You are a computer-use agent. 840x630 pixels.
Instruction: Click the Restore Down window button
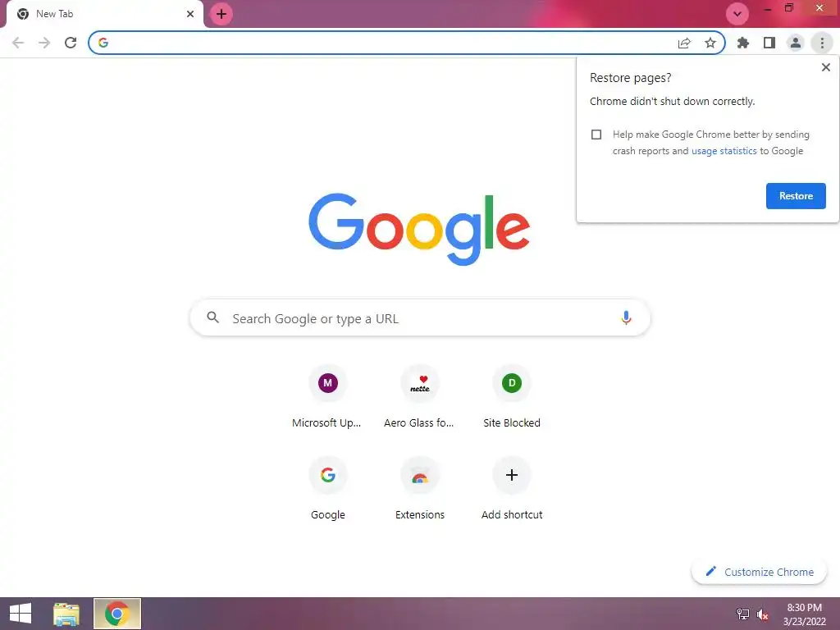tap(789, 8)
